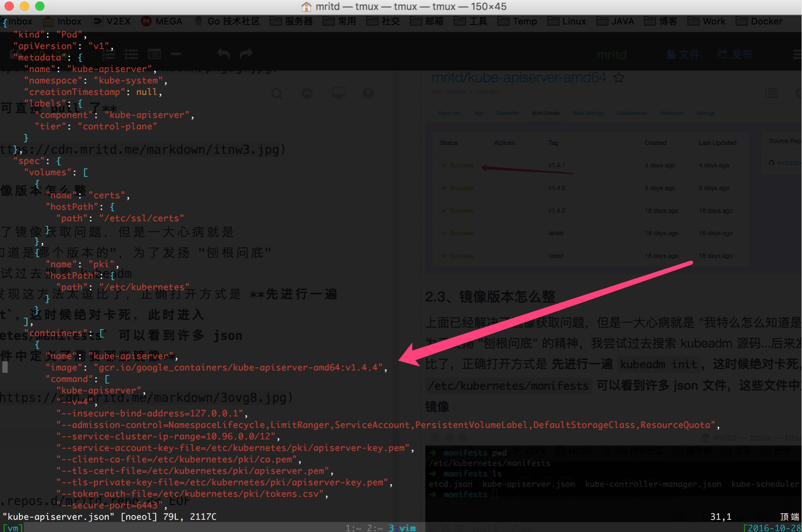
Task: Click the question mark help icon
Action: tap(368, 93)
